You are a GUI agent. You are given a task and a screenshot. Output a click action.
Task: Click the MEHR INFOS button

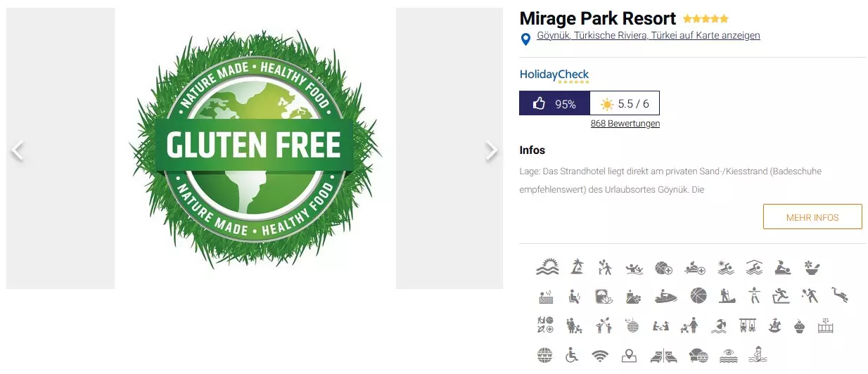(x=812, y=217)
